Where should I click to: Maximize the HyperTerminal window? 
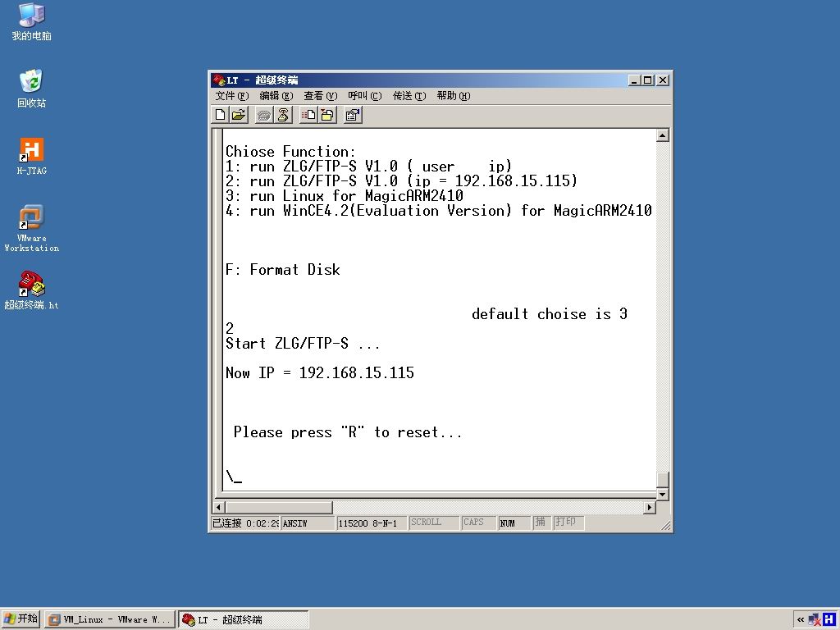pyautogui.click(x=648, y=80)
